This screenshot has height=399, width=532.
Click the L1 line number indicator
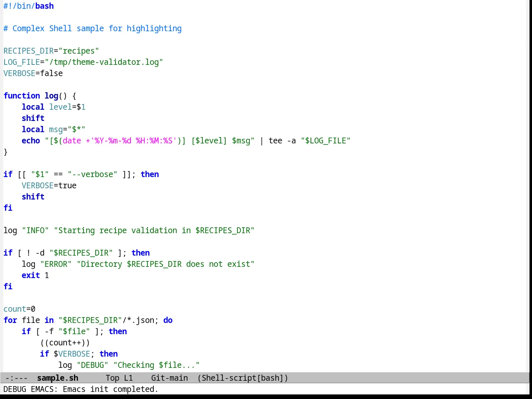point(128,378)
